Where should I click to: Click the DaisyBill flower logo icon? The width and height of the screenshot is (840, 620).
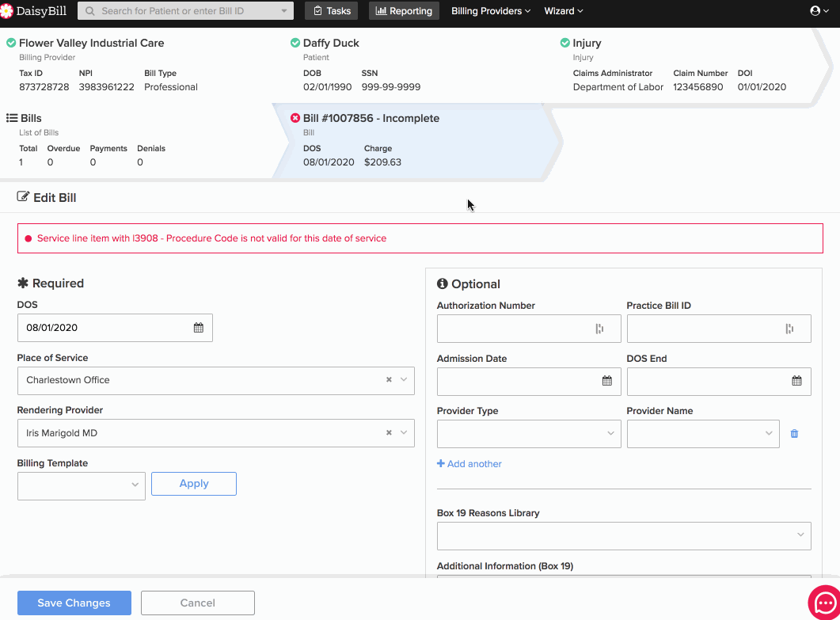(6, 11)
